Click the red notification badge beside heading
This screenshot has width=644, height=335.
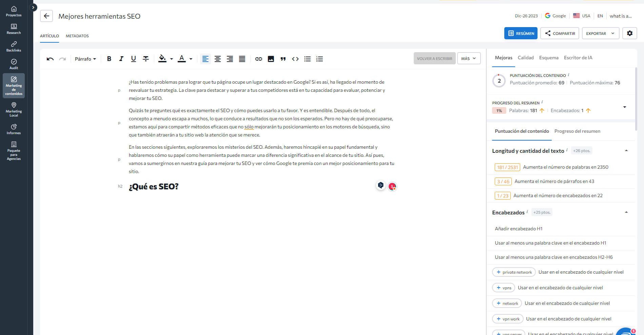tap(392, 186)
